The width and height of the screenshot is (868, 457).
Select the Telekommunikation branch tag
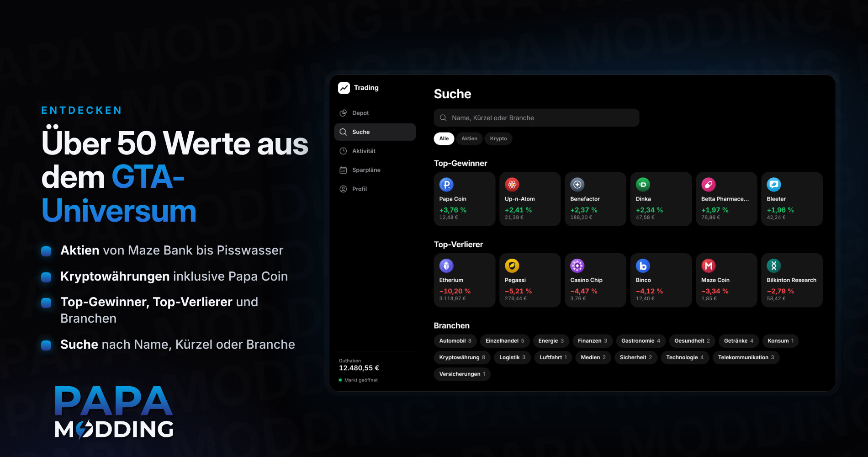[746, 357]
